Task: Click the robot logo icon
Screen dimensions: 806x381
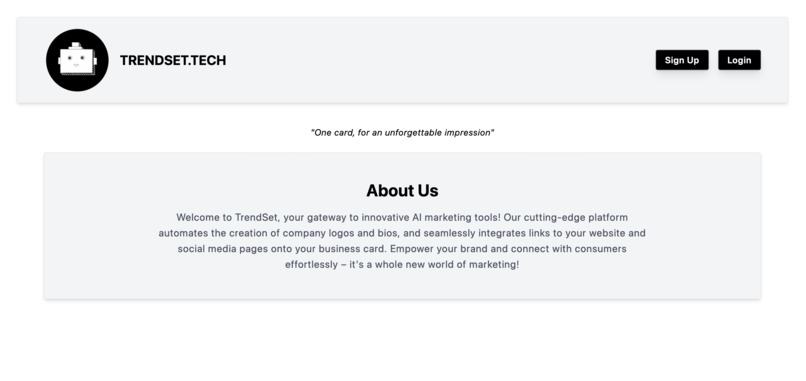Action: pyautogui.click(x=77, y=60)
